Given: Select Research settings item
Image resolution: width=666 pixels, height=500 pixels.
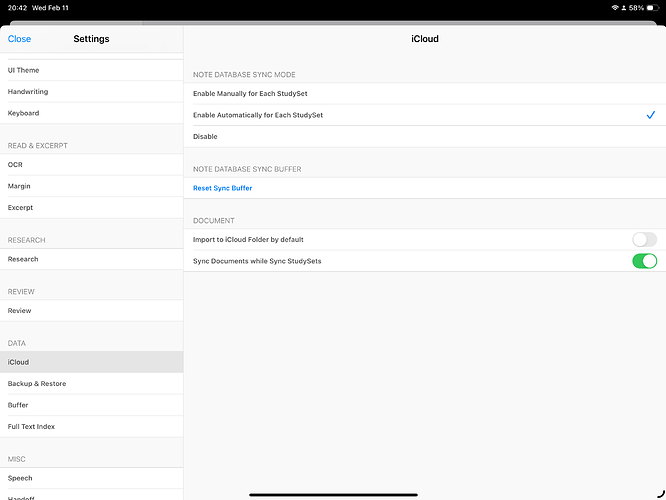Looking at the screenshot, I should (23, 259).
